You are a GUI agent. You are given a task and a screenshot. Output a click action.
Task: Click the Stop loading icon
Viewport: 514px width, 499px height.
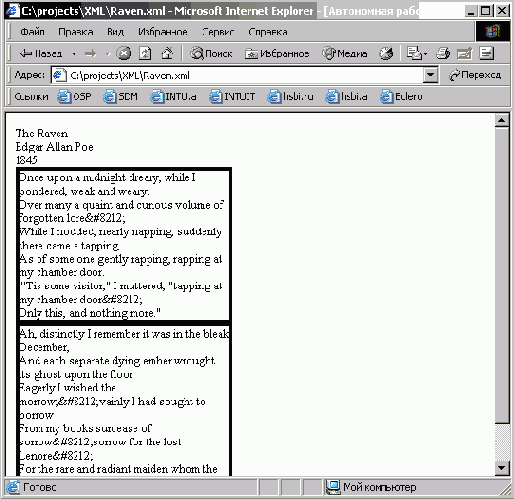click(x=123, y=53)
